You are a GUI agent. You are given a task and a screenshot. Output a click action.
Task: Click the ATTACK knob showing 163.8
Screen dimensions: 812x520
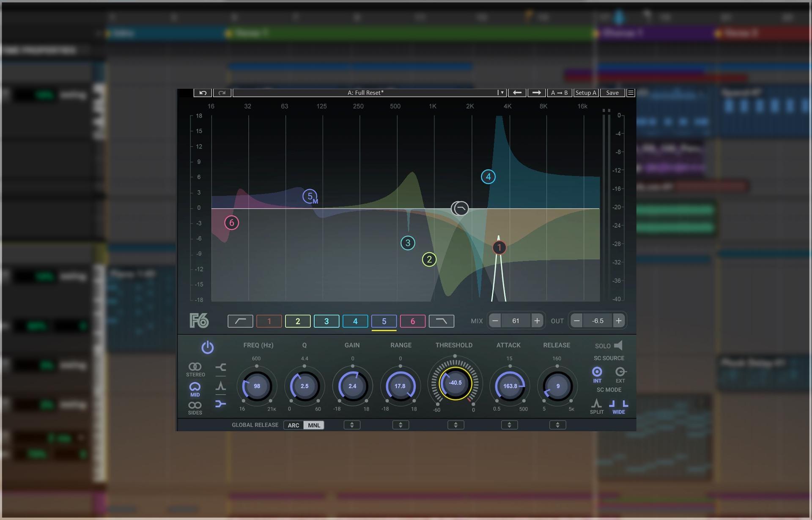click(510, 386)
